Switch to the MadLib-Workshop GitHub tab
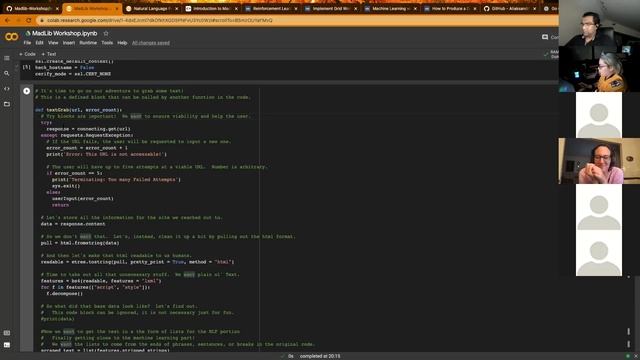 pyautogui.click(x=32, y=9)
